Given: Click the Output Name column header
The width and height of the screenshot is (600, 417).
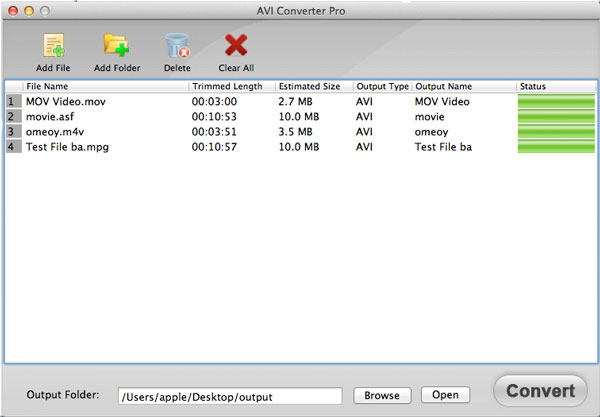Looking at the screenshot, I should point(464,86).
